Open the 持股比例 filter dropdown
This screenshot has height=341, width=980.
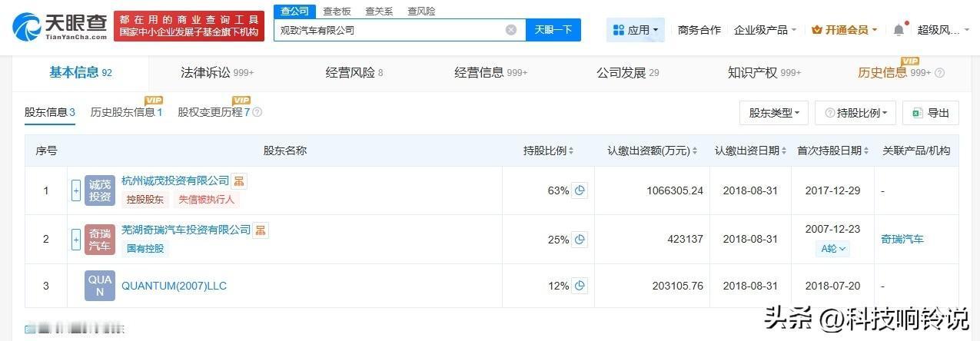855,113
